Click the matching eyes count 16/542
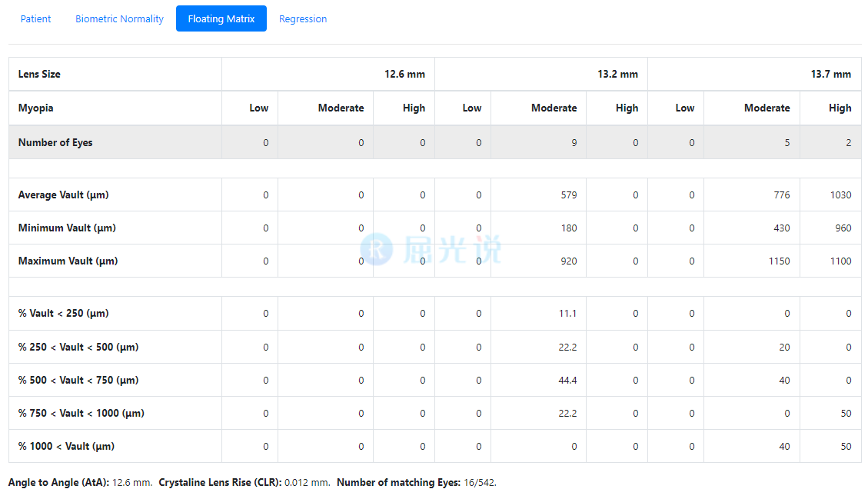This screenshot has width=868, height=499. point(480,483)
